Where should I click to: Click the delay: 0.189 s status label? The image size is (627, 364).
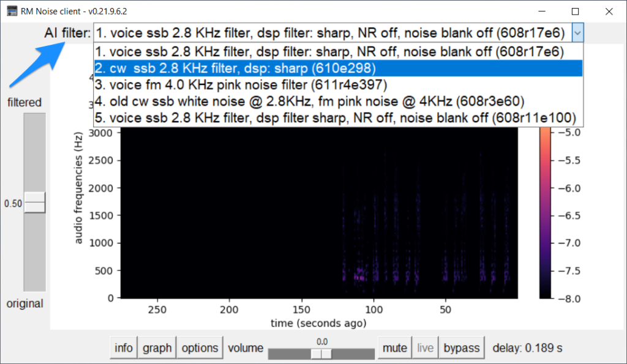528,347
